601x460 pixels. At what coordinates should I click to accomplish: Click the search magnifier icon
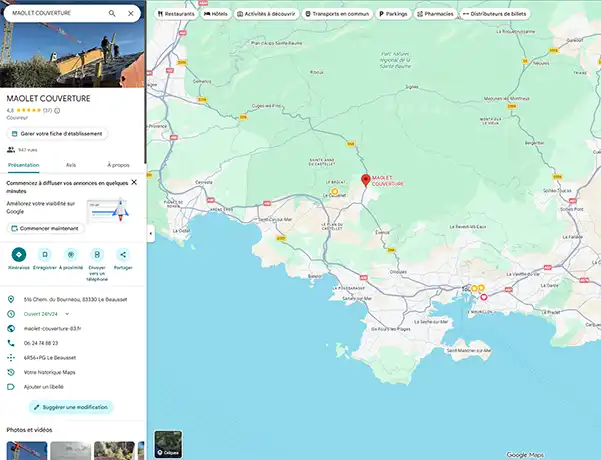pos(112,13)
